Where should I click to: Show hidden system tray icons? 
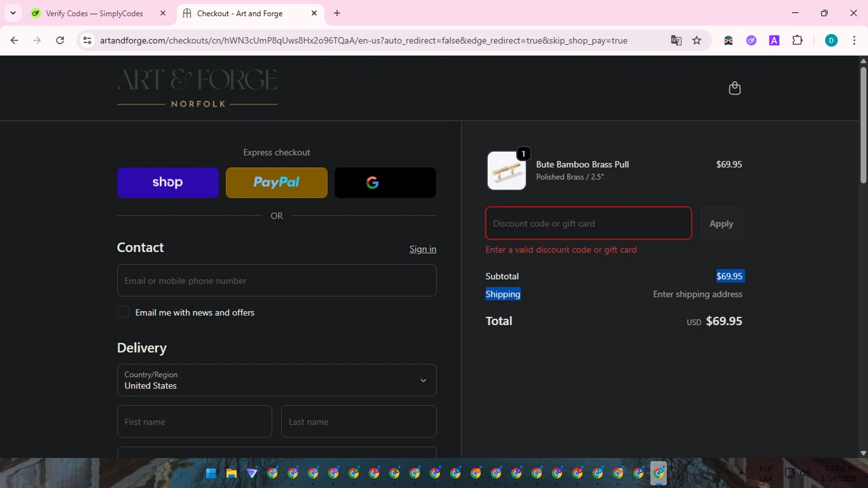pos(741,474)
